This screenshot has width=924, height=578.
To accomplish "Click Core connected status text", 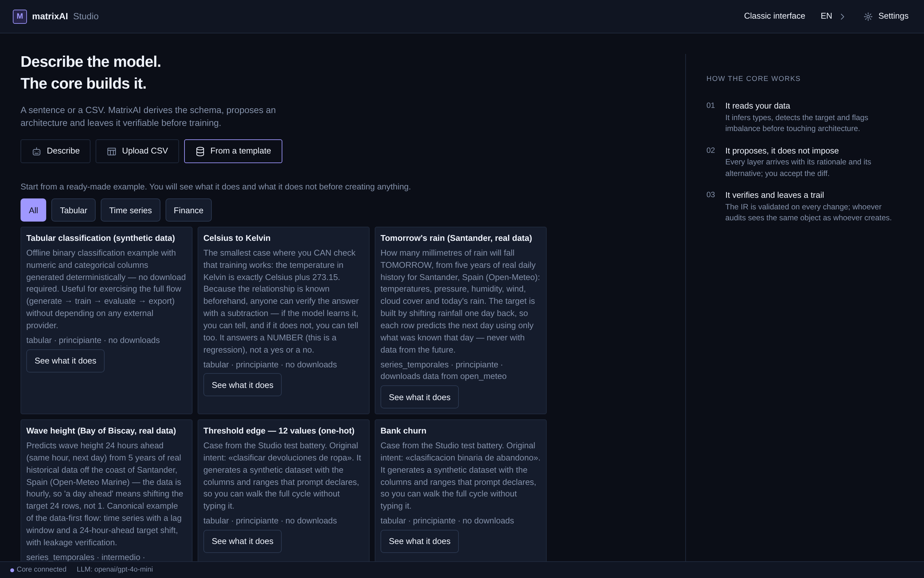I will [42, 570].
